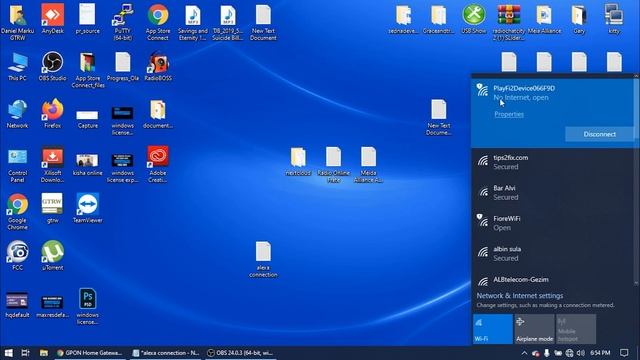
Task: Open the App Store Connect Chrome shortcut
Action: coord(158,22)
